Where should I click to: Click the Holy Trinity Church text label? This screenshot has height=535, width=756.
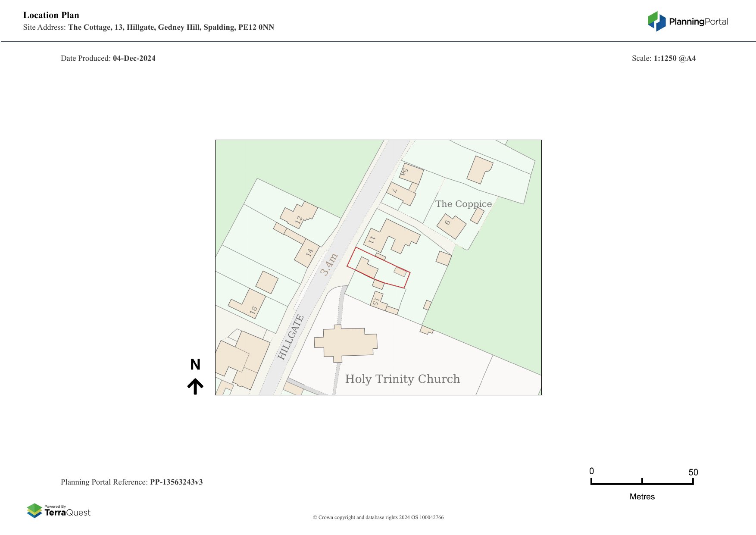coord(402,379)
